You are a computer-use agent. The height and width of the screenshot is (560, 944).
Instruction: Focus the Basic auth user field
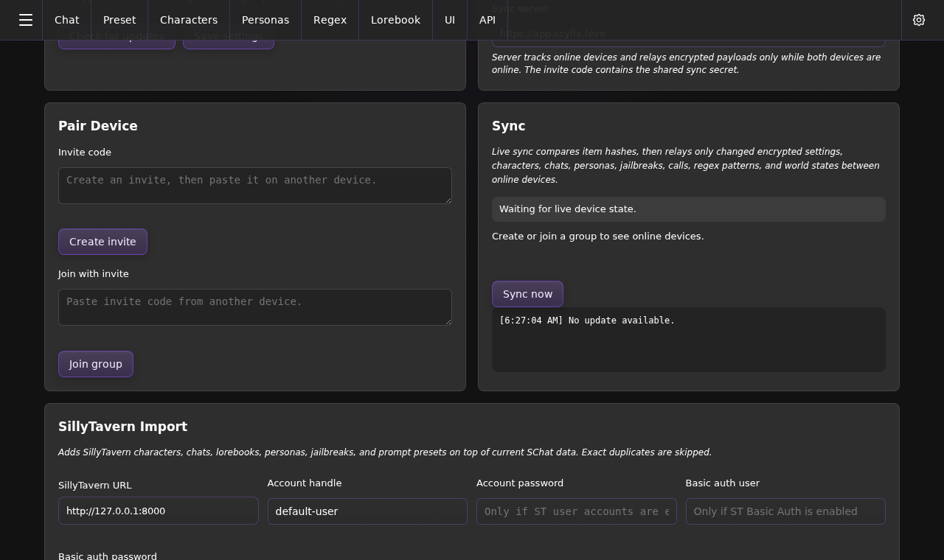point(785,511)
